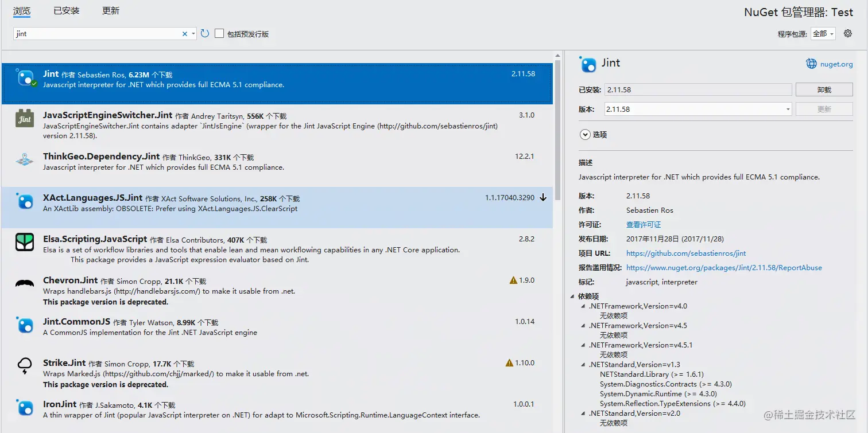Click the Chevron.Jint mustache icon
Image resolution: width=868 pixels, height=433 pixels.
[25, 284]
